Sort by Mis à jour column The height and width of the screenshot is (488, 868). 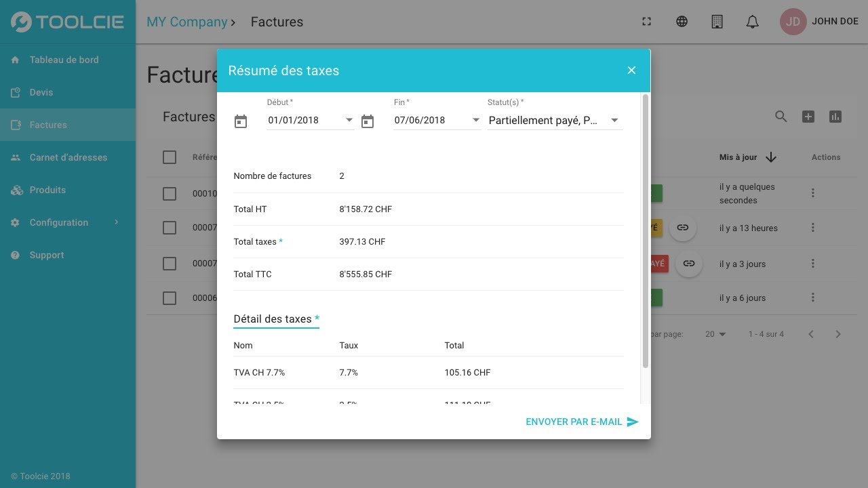(x=738, y=157)
